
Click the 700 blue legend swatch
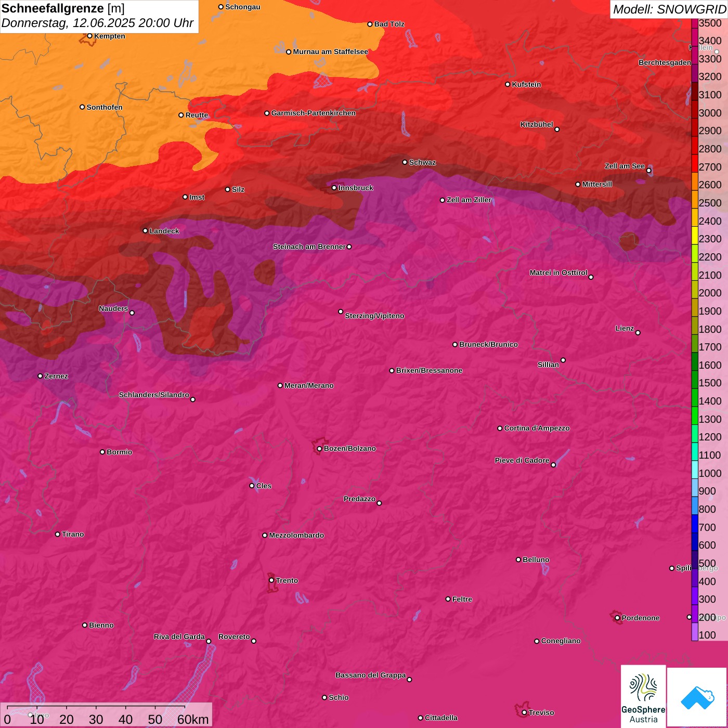(x=695, y=524)
